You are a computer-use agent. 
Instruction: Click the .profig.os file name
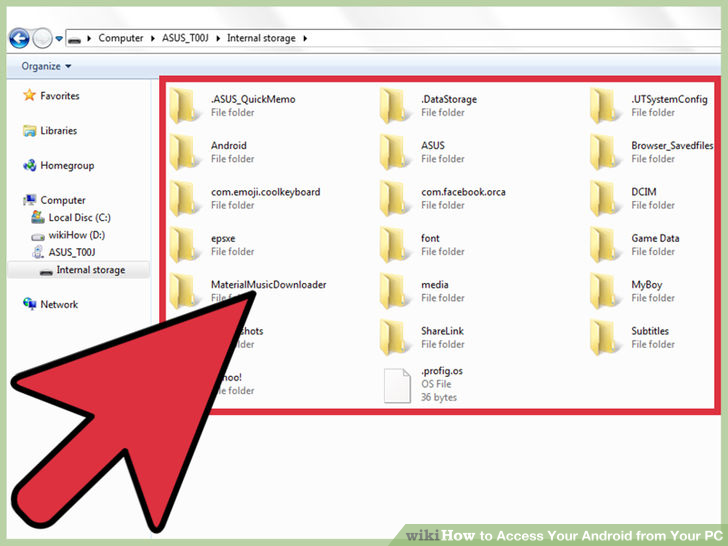pos(442,371)
